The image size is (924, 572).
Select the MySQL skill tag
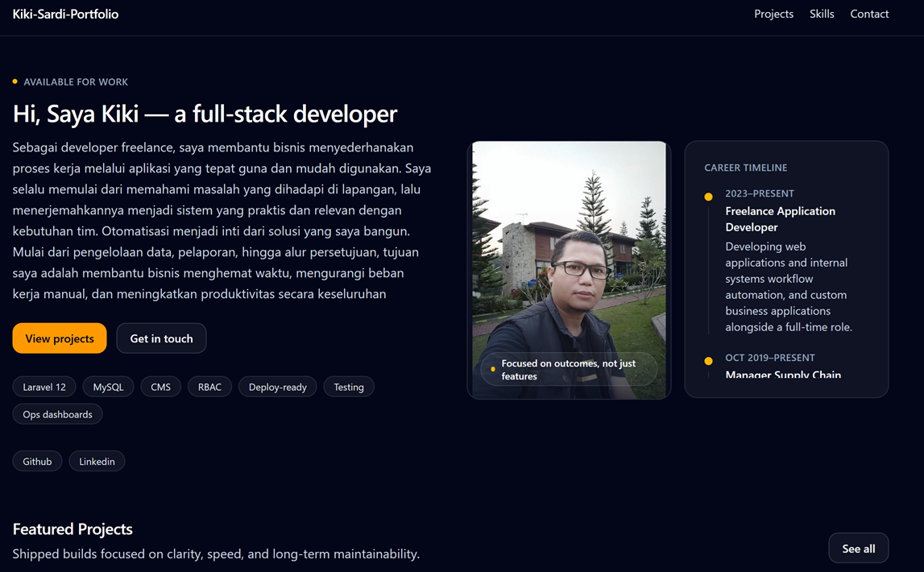pos(108,387)
